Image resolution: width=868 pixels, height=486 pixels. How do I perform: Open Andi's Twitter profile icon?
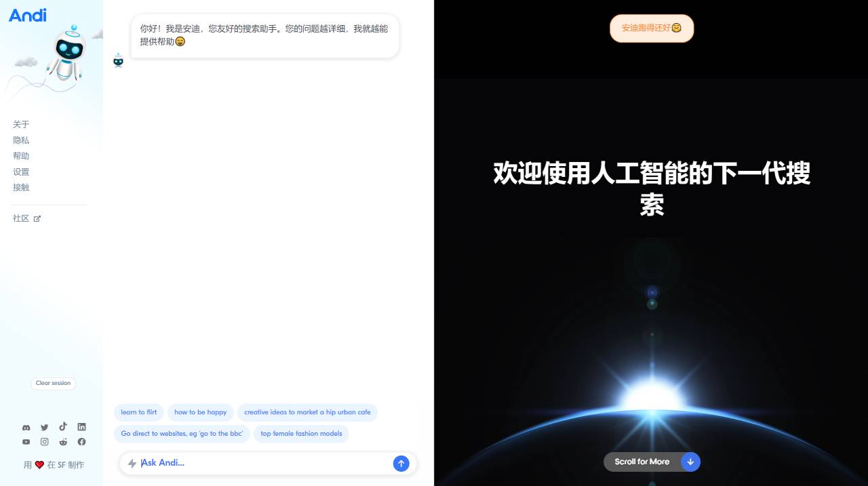click(44, 427)
